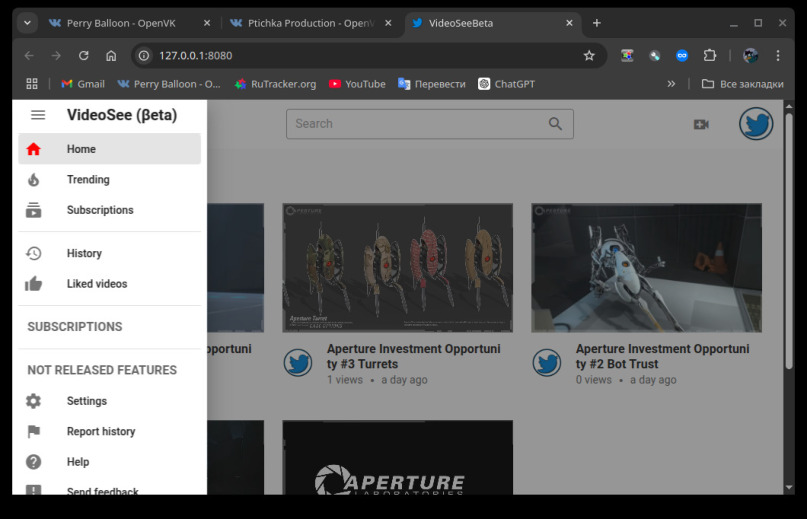Open the YouTube bookmark
Viewport: 807px width, 519px height.
coord(357,84)
